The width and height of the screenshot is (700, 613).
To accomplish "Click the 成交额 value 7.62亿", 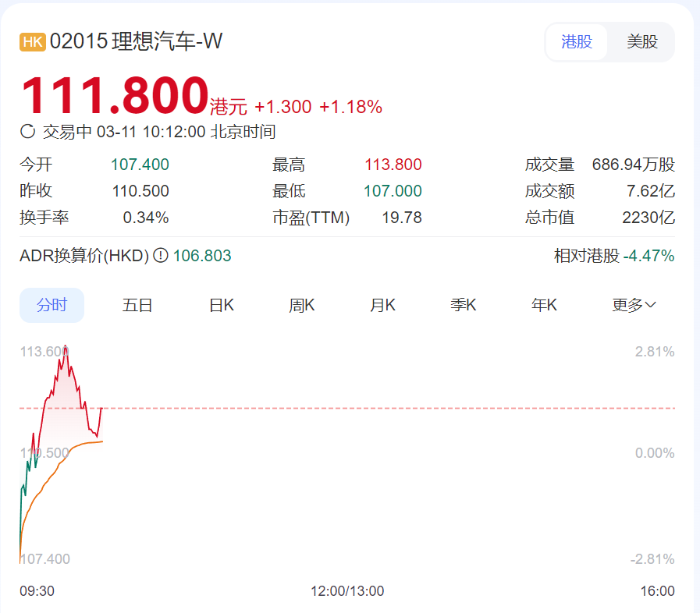I will point(651,191).
